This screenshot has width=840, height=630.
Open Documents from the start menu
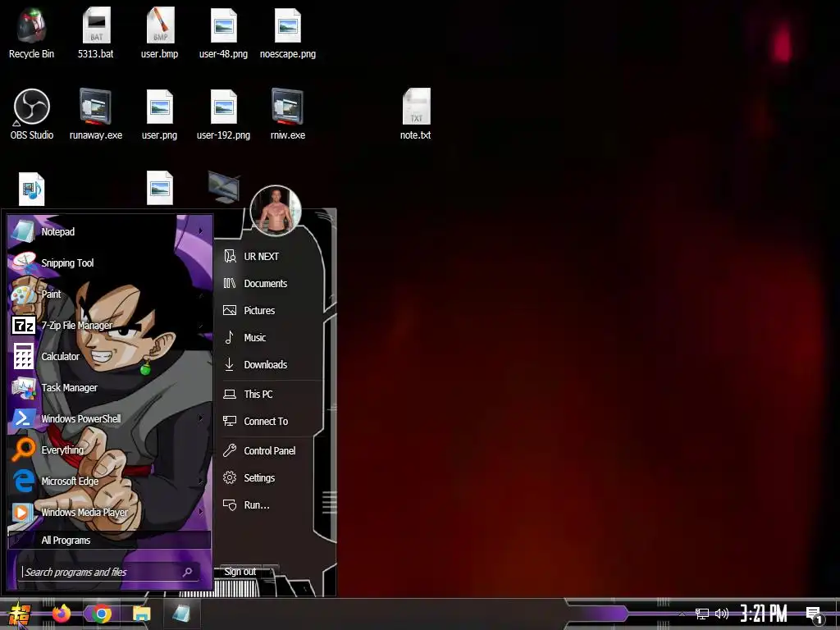271,283
